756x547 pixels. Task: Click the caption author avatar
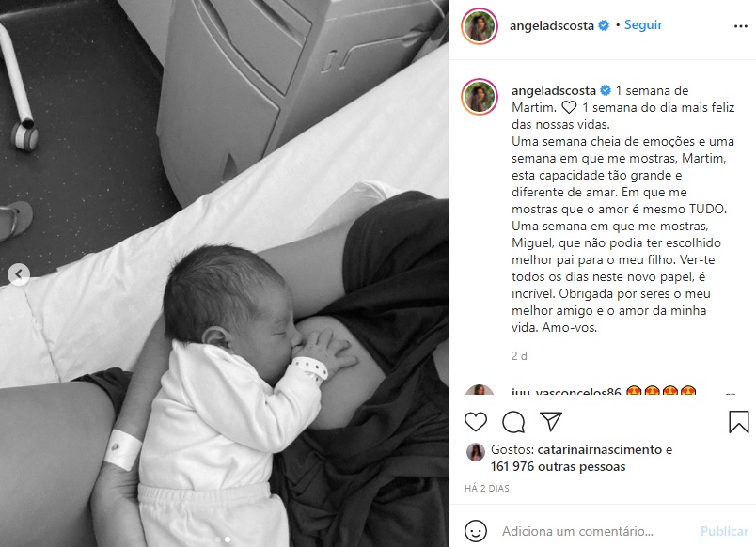coord(480,97)
